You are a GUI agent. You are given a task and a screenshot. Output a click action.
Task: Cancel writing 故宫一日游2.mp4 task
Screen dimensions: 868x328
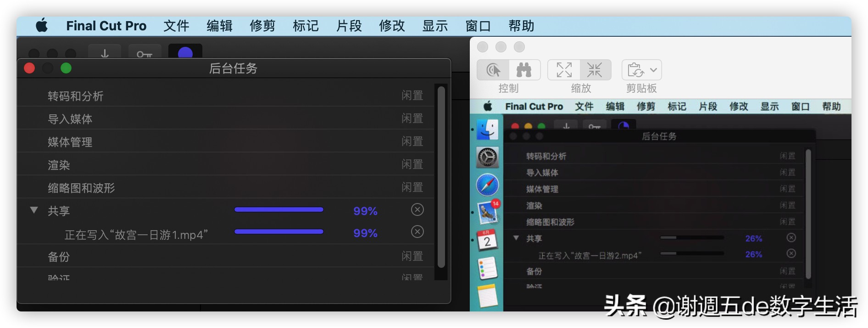point(791,254)
